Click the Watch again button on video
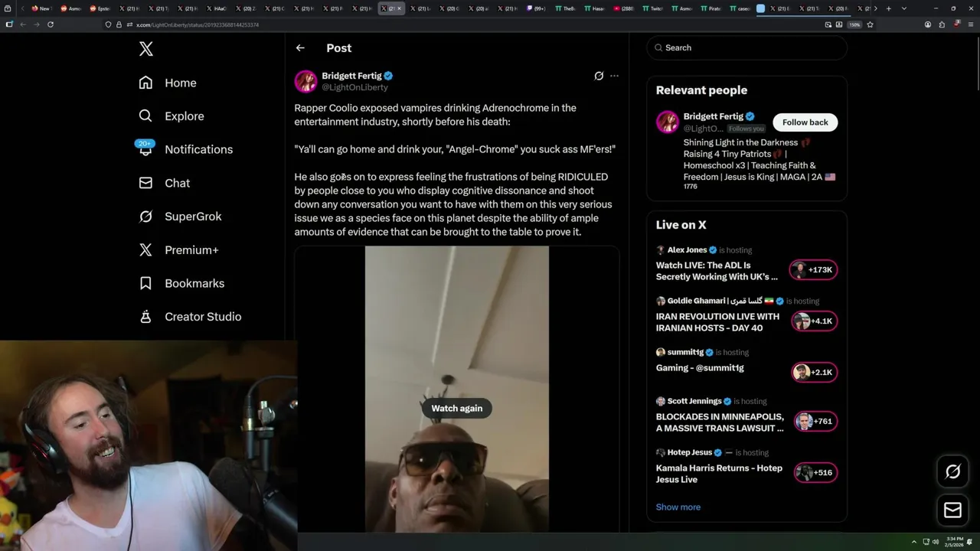The width and height of the screenshot is (980, 551). (457, 408)
